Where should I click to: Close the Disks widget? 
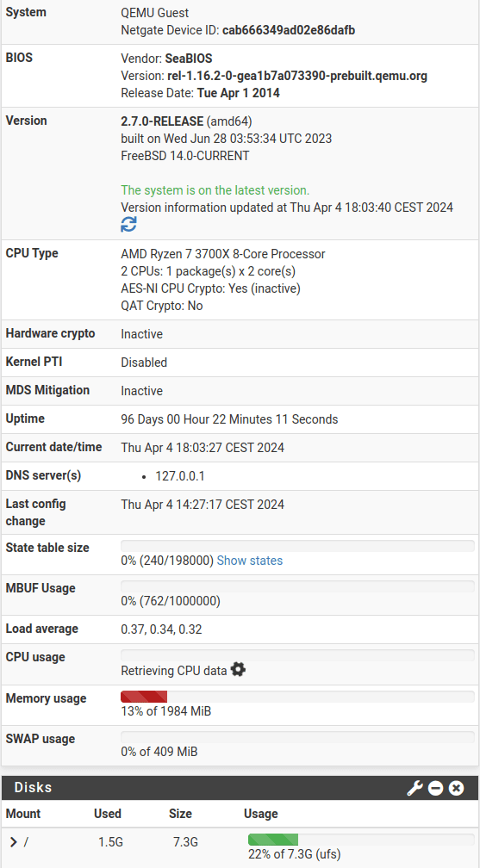(456, 788)
